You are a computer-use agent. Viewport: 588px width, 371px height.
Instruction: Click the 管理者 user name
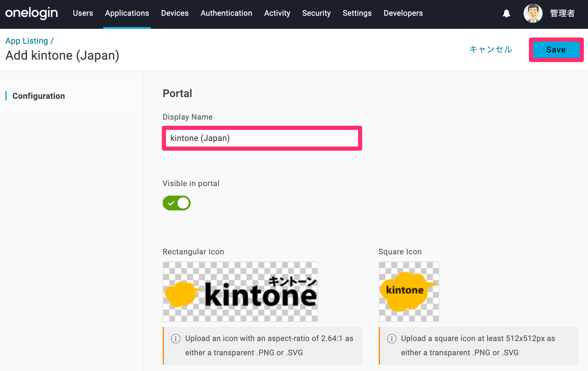tap(562, 13)
